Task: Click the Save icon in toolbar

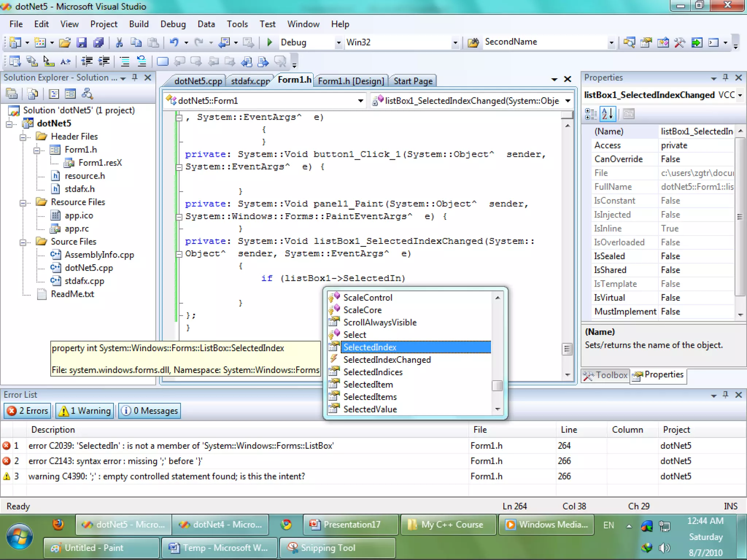Action: (x=81, y=42)
